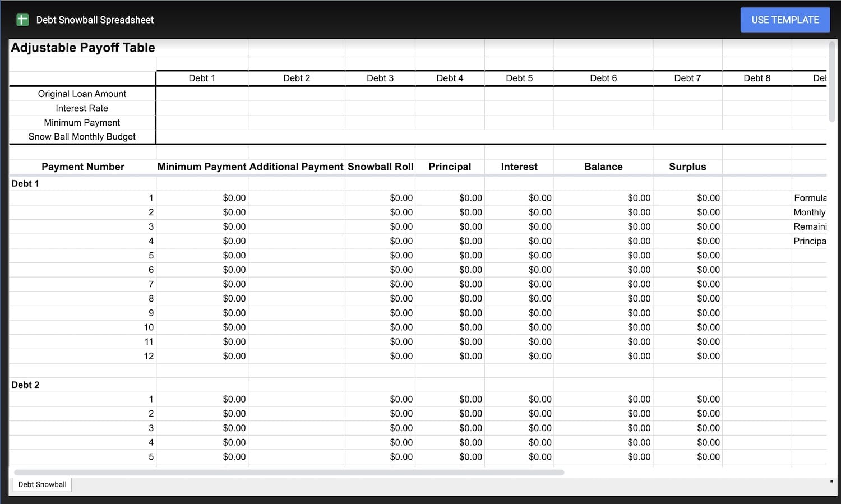Screen dimensions: 841x504
Task: Click Original Loan Amount input for Debt 1
Action: (202, 94)
